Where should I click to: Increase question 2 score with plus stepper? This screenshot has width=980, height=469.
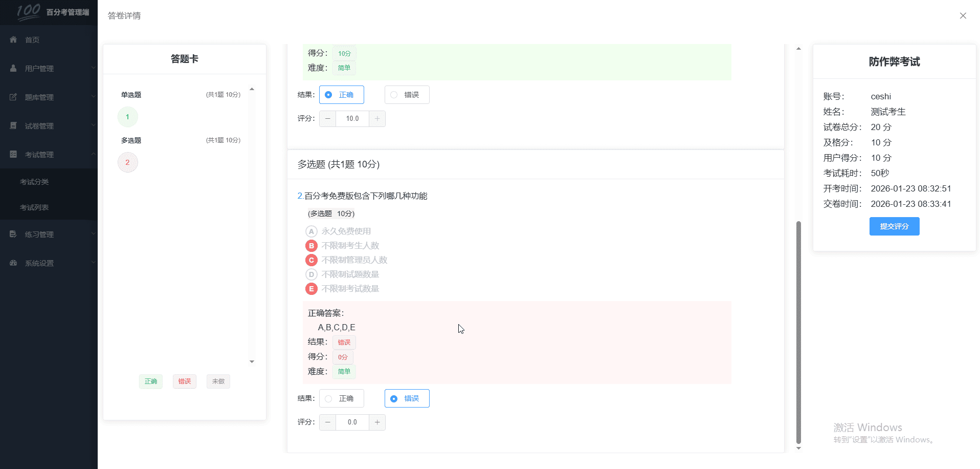(377, 422)
